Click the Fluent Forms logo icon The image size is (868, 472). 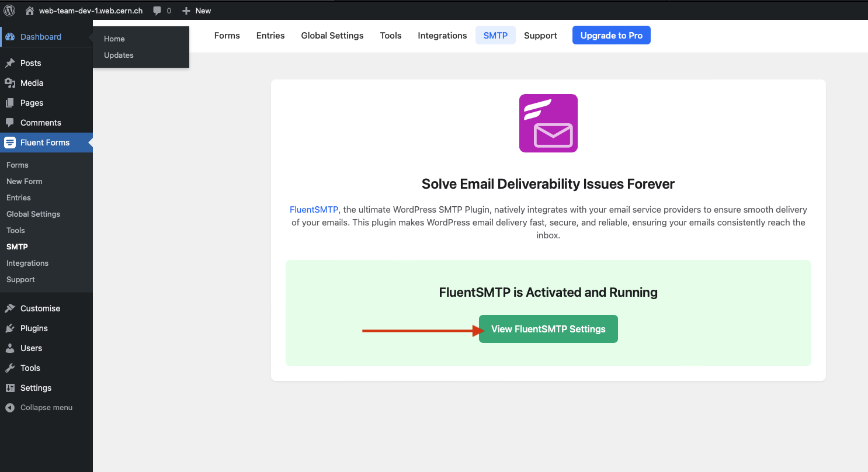10,143
